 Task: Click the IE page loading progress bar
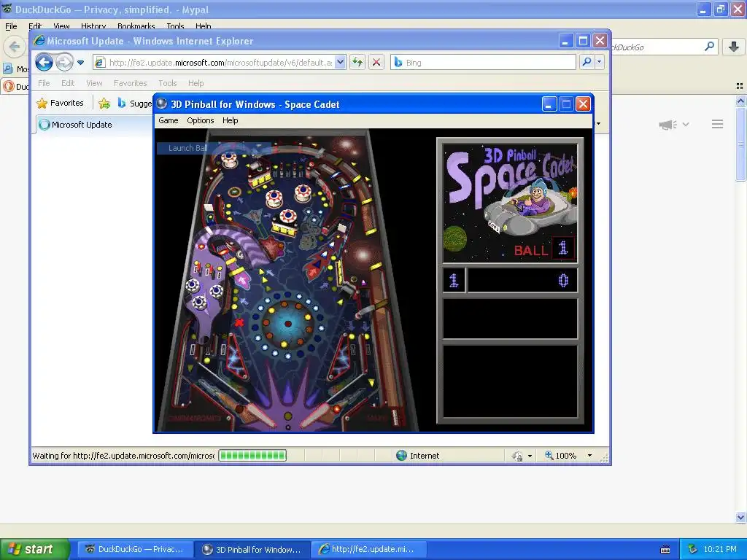[252, 456]
